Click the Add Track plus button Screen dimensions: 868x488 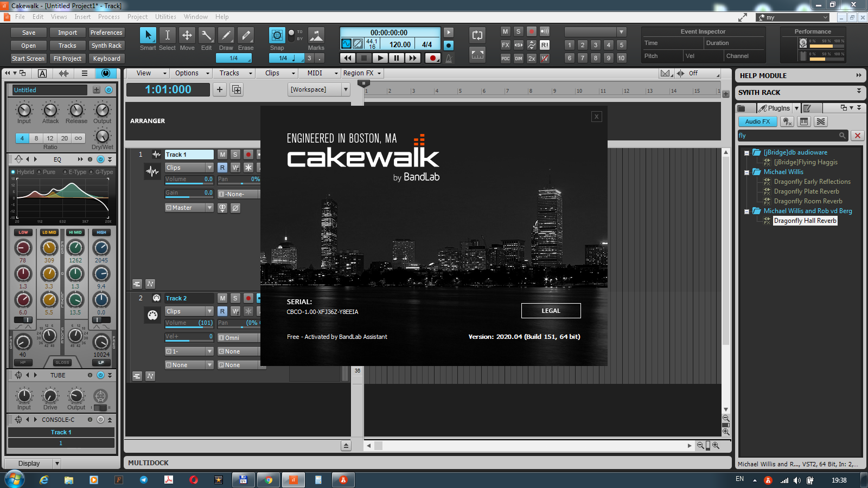(220, 89)
